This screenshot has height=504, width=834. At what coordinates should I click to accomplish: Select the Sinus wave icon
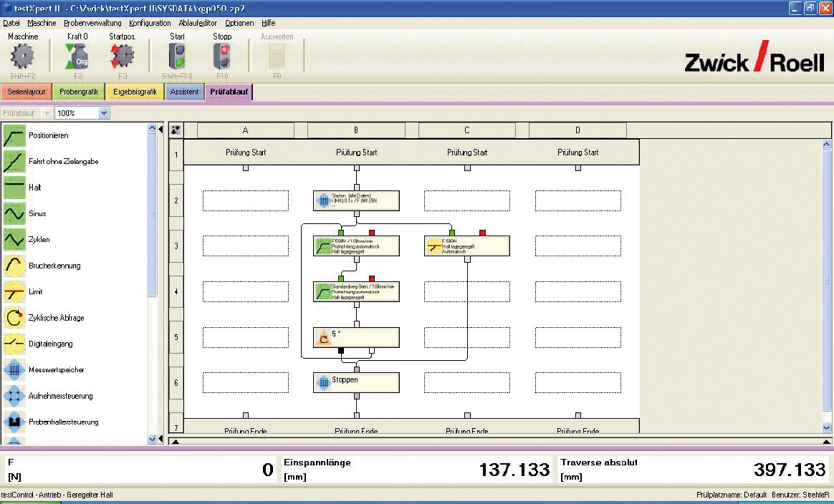click(14, 213)
